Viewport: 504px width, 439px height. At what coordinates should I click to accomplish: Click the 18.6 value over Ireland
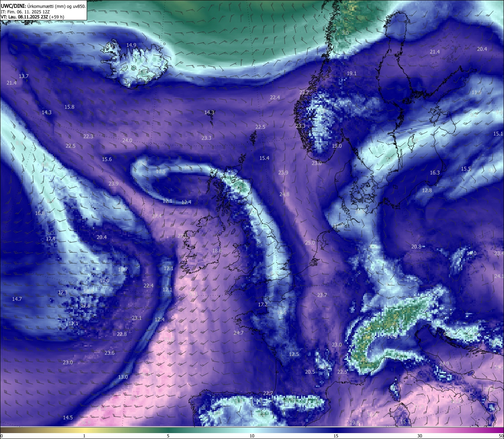point(217,251)
